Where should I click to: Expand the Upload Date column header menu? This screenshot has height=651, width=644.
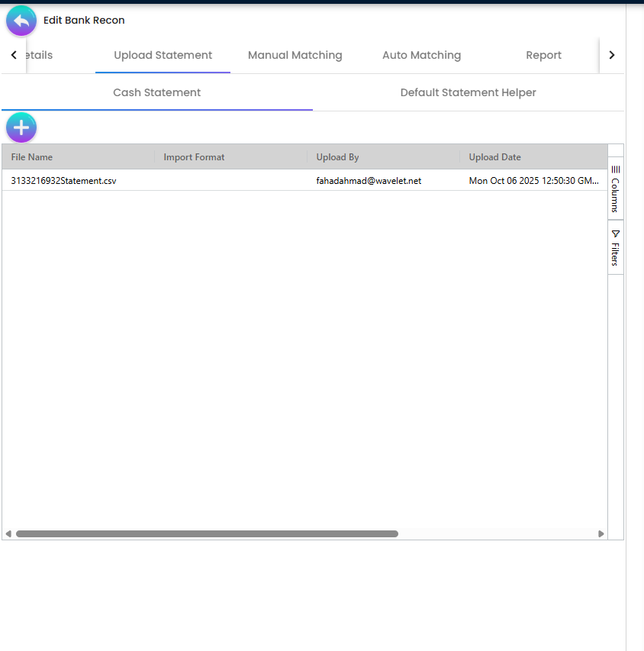click(x=494, y=157)
